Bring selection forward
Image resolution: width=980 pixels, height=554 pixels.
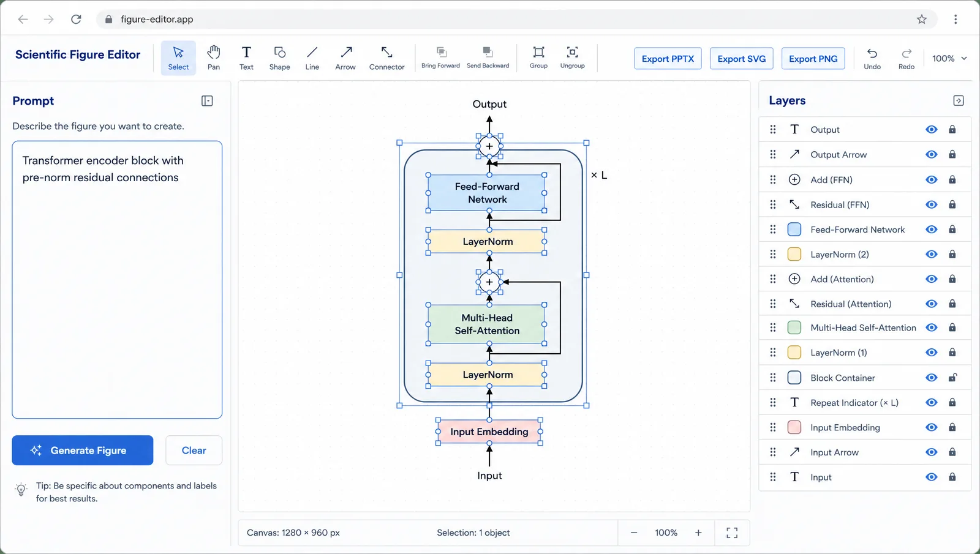coord(440,58)
